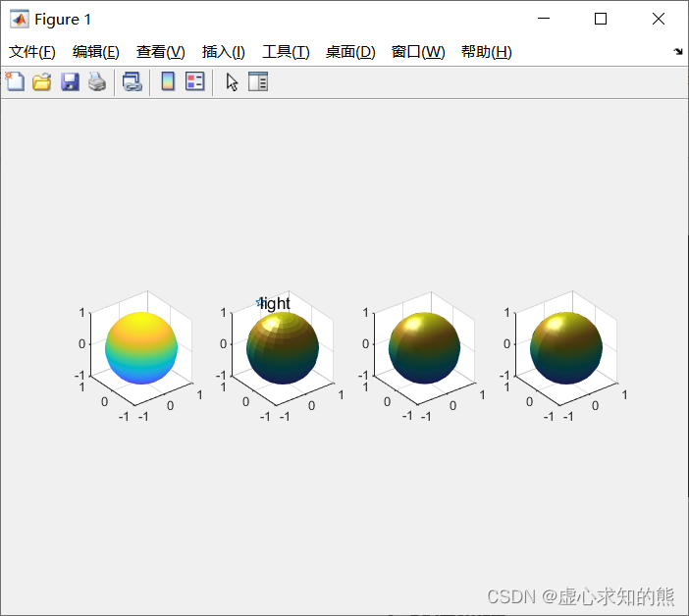The image size is (689, 616).
Task: Open the 编辑(E) menu
Action: pyautogui.click(x=96, y=52)
